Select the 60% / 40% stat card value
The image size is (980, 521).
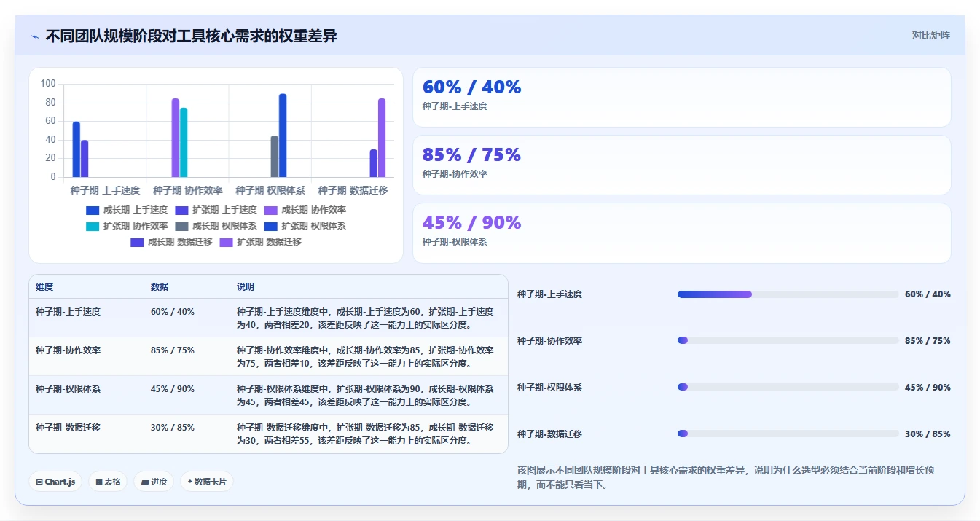point(471,87)
